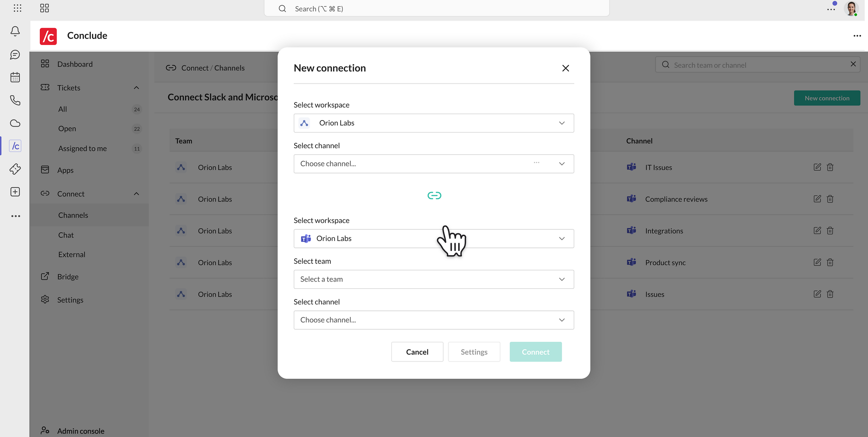This screenshot has height=437, width=868.
Task: Open Settings in the sidebar
Action: [70, 300]
